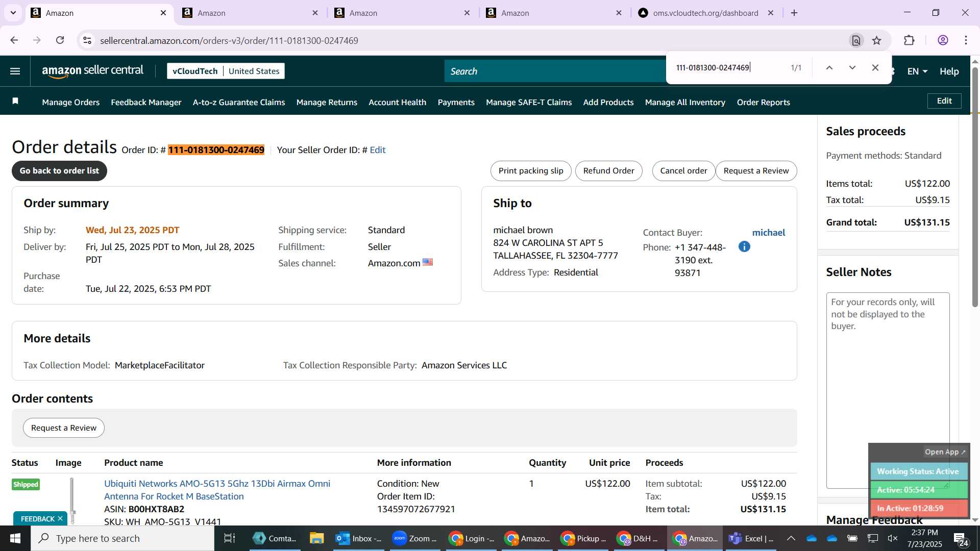Click the Windows taskbar search box
980x551 pixels.
[x=122, y=538]
